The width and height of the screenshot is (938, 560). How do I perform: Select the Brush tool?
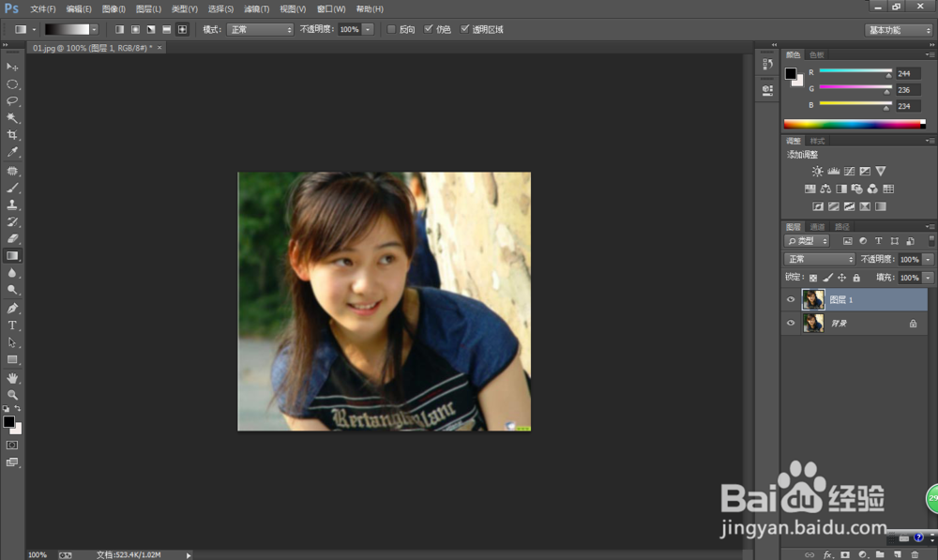[12, 188]
